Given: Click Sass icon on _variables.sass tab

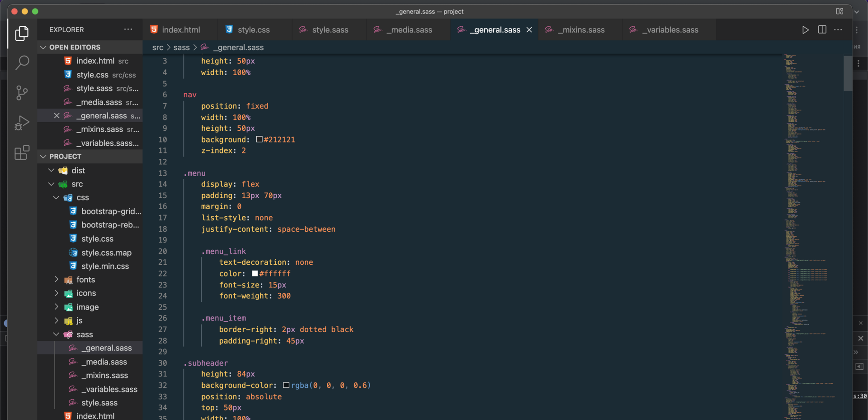Looking at the screenshot, I should point(634,29).
